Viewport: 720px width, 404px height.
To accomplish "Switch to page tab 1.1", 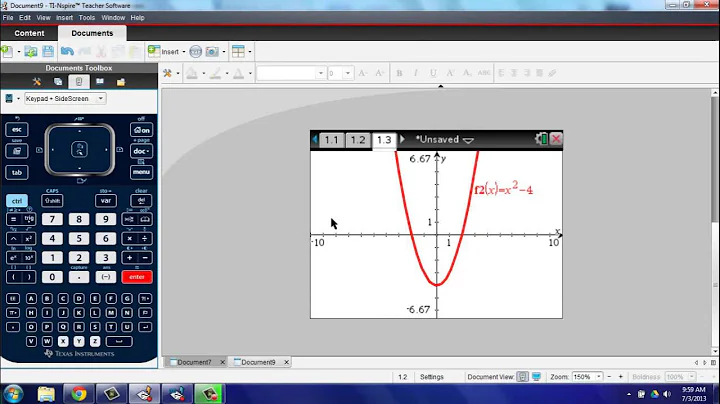I will coord(332,140).
